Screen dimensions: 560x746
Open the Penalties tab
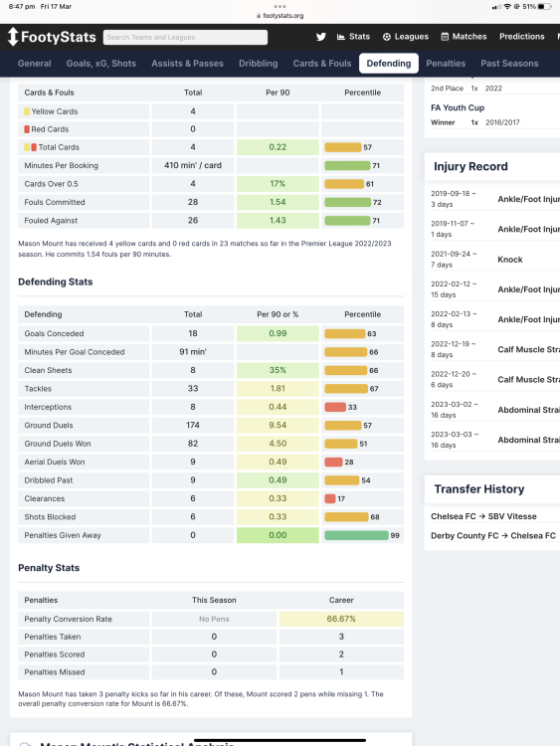click(446, 64)
